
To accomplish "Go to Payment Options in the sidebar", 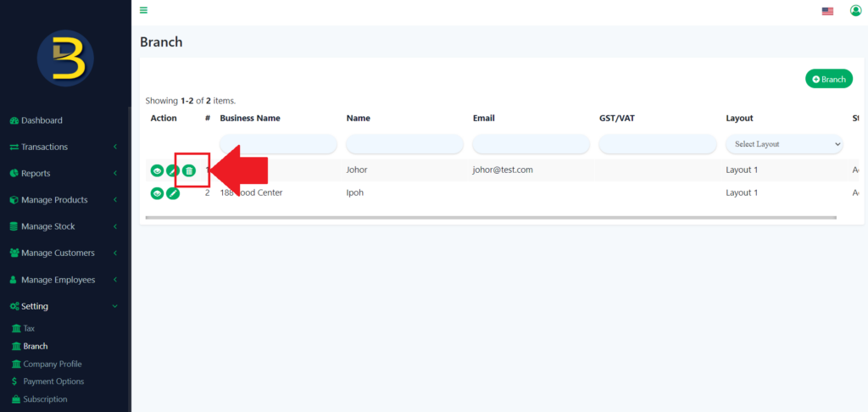I will 53,381.
